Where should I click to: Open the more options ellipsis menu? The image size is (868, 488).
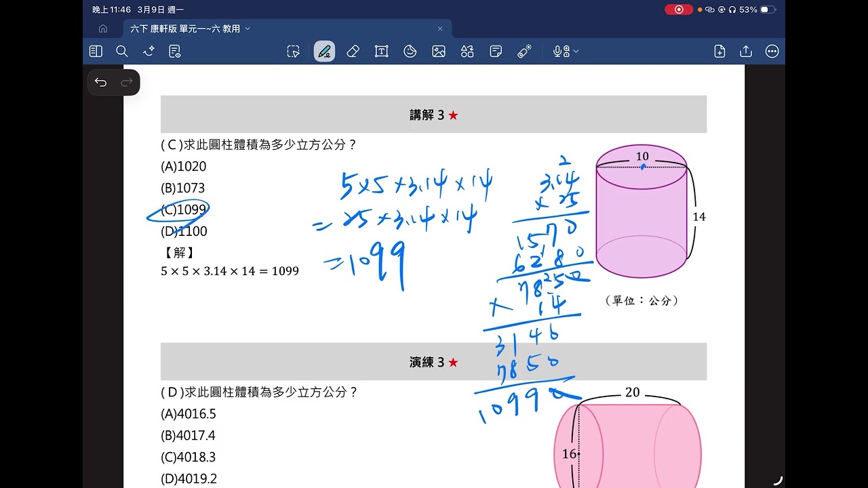point(772,52)
